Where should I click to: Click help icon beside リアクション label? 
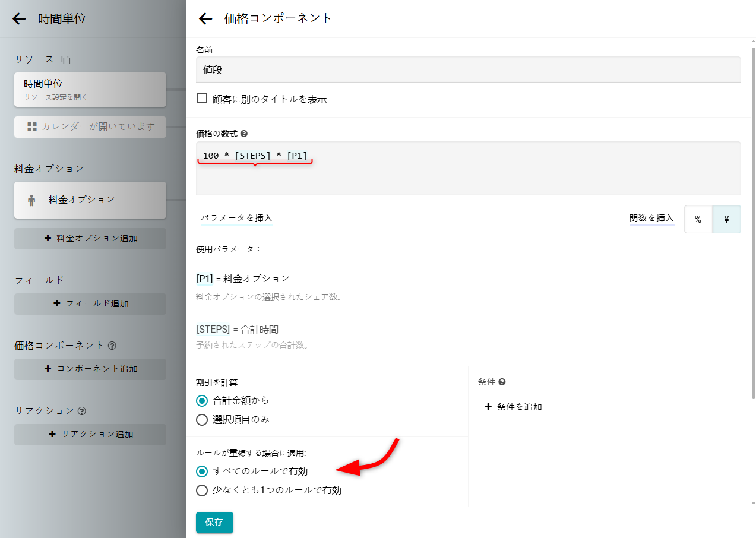click(x=82, y=411)
